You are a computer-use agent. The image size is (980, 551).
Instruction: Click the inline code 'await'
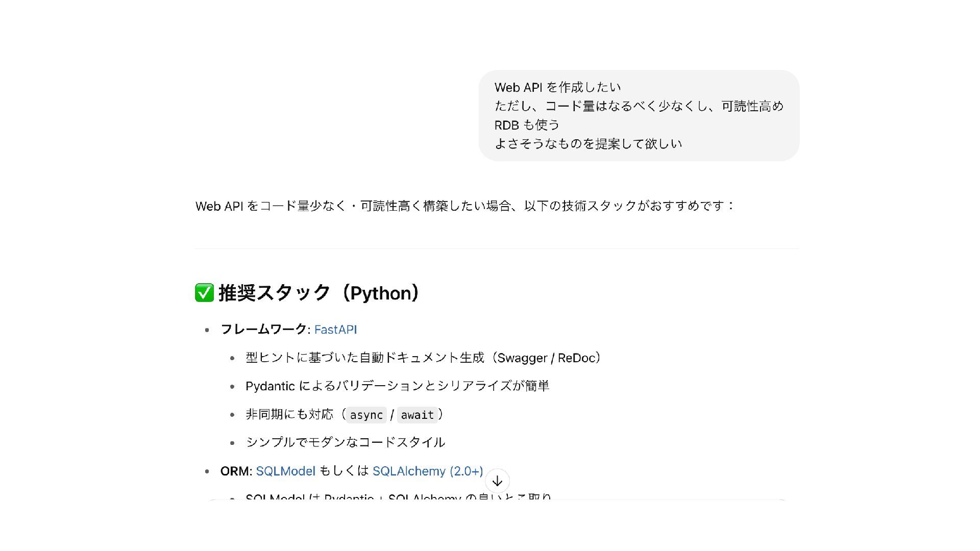pyautogui.click(x=417, y=415)
